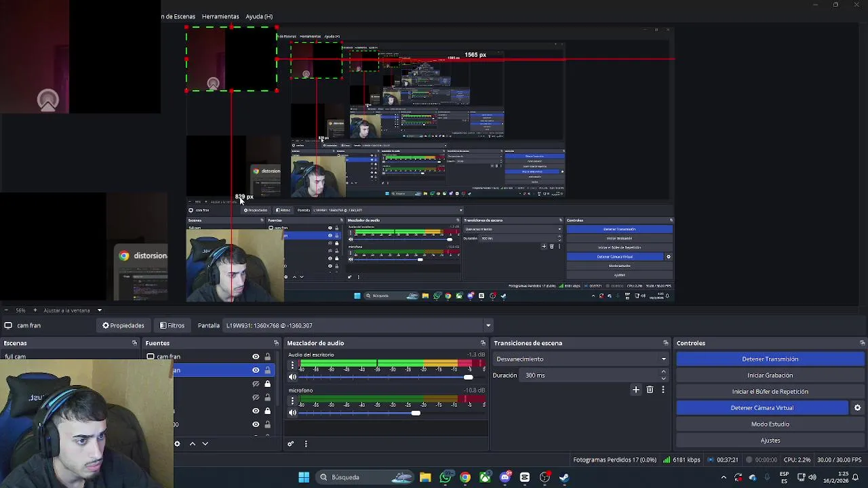Delete the transition with trash icon

coord(650,390)
